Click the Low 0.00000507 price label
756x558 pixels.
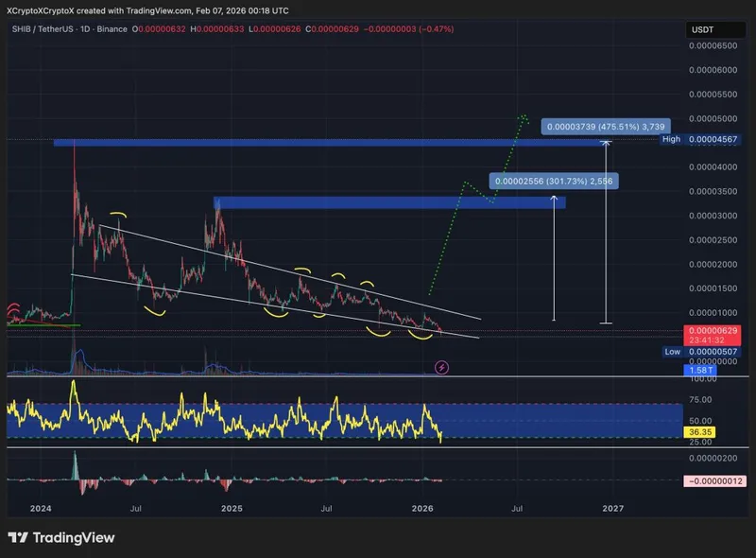pyautogui.click(x=713, y=352)
